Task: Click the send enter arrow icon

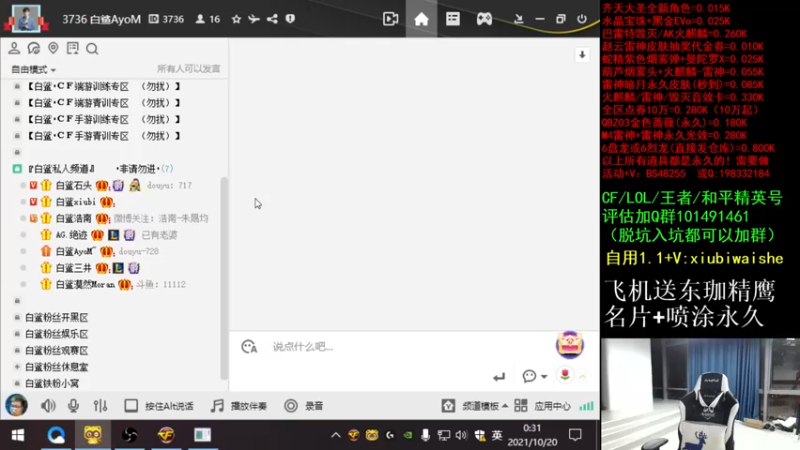Action: pyautogui.click(x=499, y=377)
